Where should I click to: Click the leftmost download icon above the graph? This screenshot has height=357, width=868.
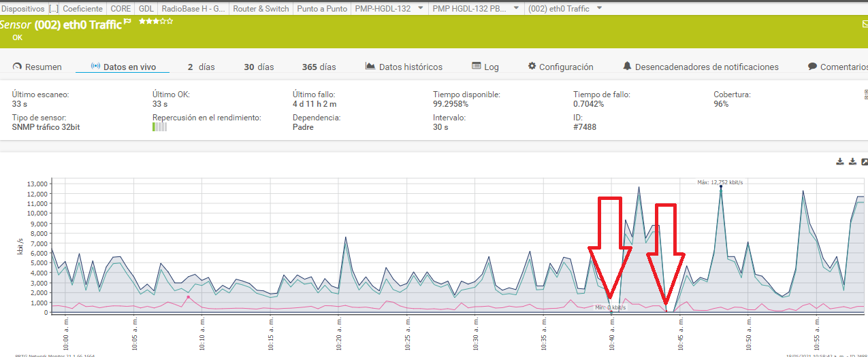840,161
